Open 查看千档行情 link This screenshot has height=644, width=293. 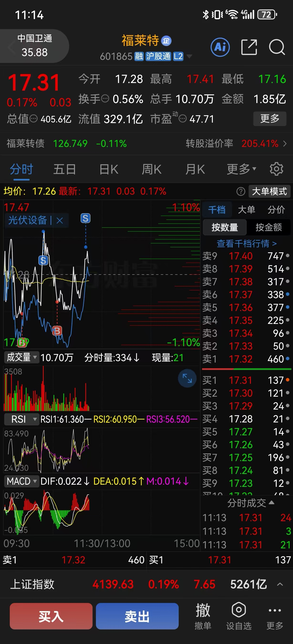(x=246, y=244)
